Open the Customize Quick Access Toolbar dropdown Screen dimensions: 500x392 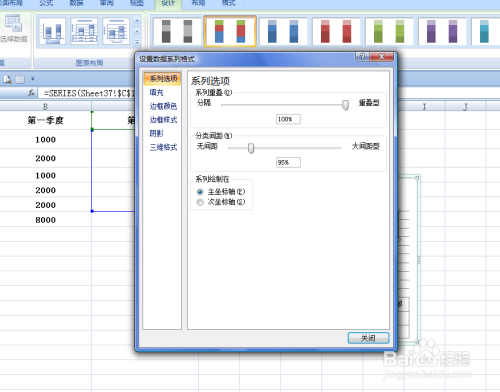[x=33, y=79]
